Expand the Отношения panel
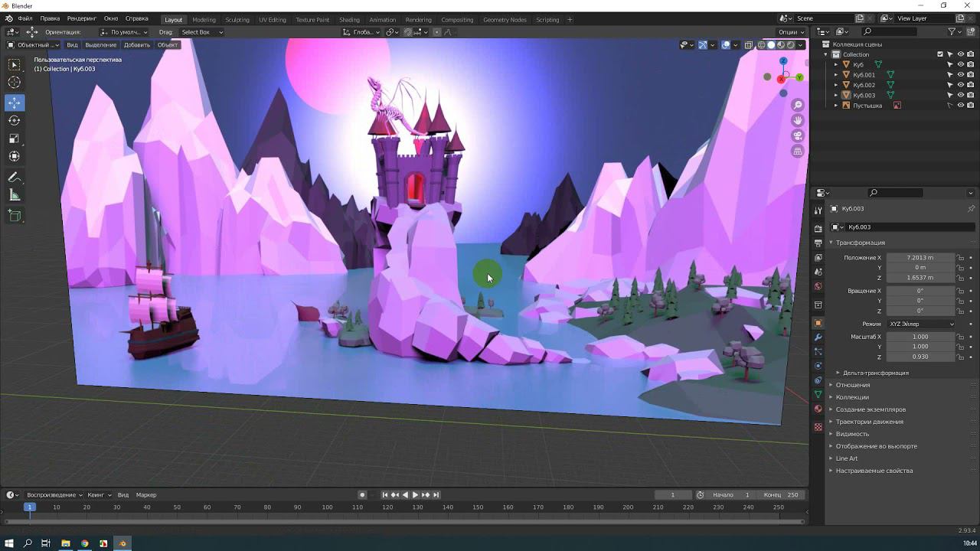Viewport: 980px width, 551px height. pos(852,385)
